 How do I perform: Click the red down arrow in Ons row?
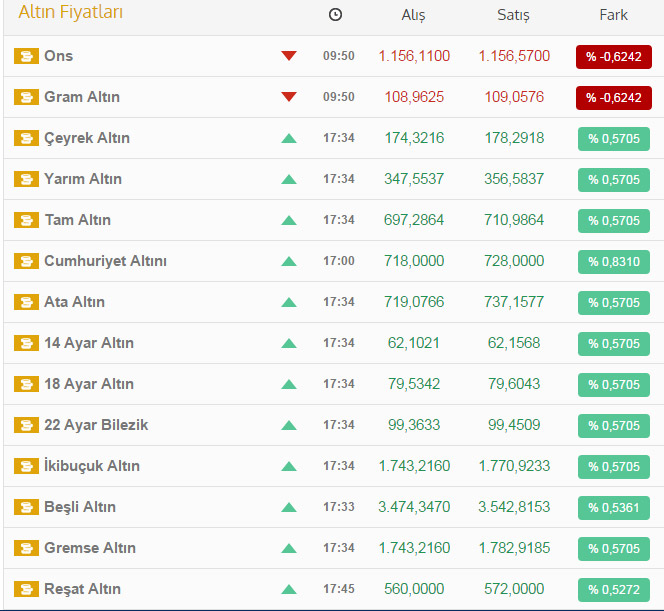click(x=289, y=56)
